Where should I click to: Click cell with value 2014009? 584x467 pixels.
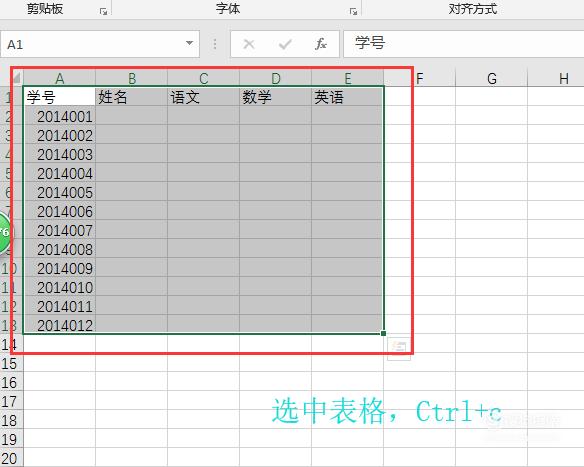(x=60, y=268)
